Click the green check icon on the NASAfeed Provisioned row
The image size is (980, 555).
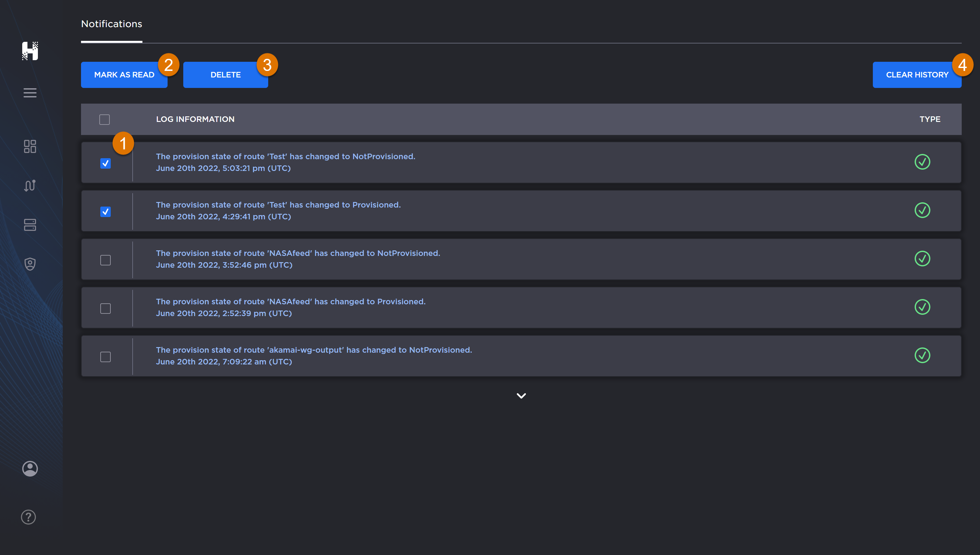923,307
